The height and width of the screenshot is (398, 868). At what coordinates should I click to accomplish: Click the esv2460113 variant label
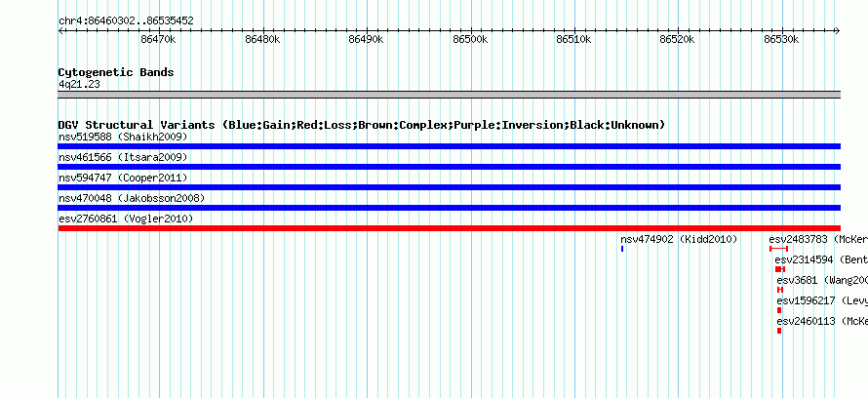click(x=822, y=322)
